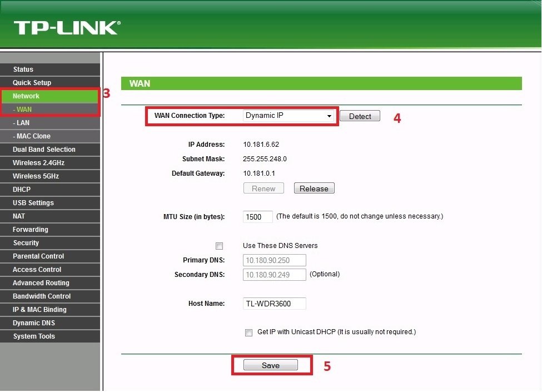Open the DHCP menu
The height and width of the screenshot is (392, 542).
tap(22, 190)
